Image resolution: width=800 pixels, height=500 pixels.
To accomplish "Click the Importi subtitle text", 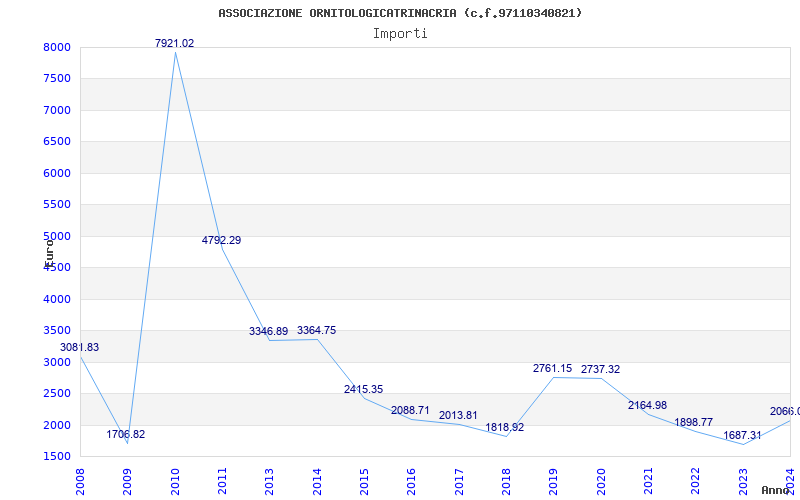I will pos(400,33).
